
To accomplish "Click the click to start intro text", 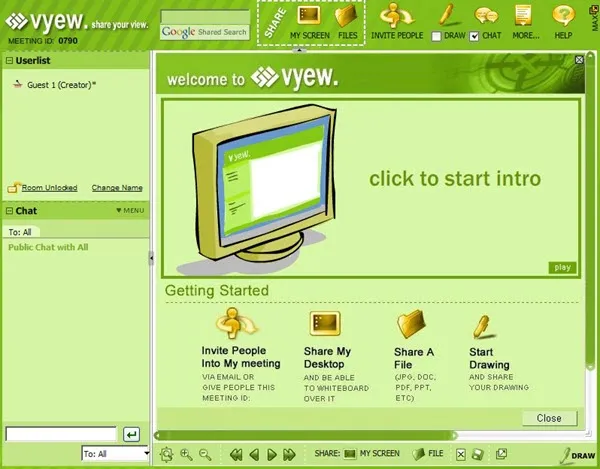I will click(x=455, y=179).
